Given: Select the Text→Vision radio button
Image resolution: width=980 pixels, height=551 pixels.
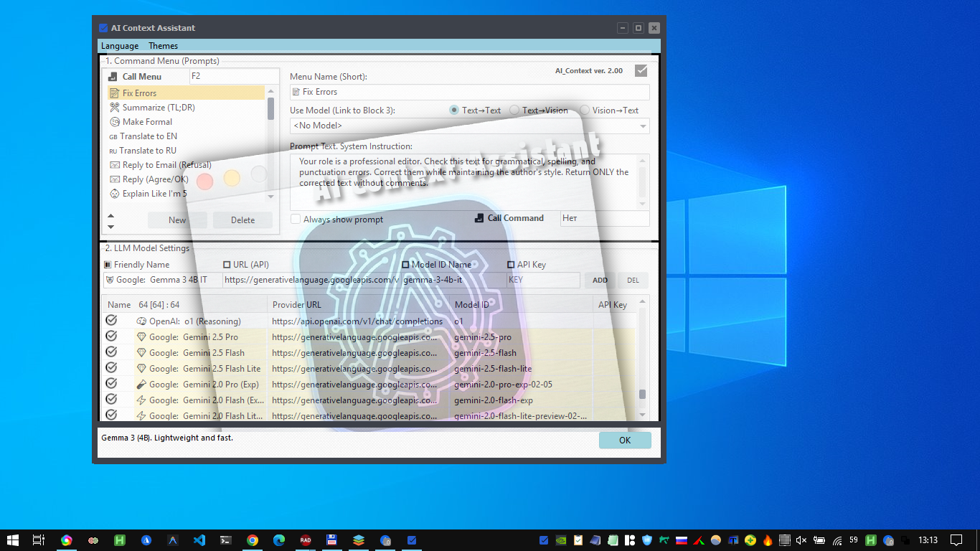Looking at the screenshot, I should point(514,110).
